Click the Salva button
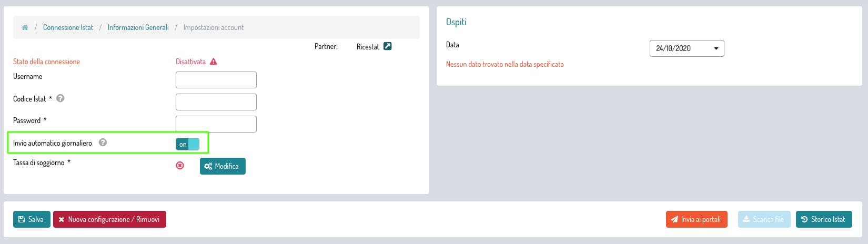The width and height of the screenshot is (868, 244). [x=32, y=219]
